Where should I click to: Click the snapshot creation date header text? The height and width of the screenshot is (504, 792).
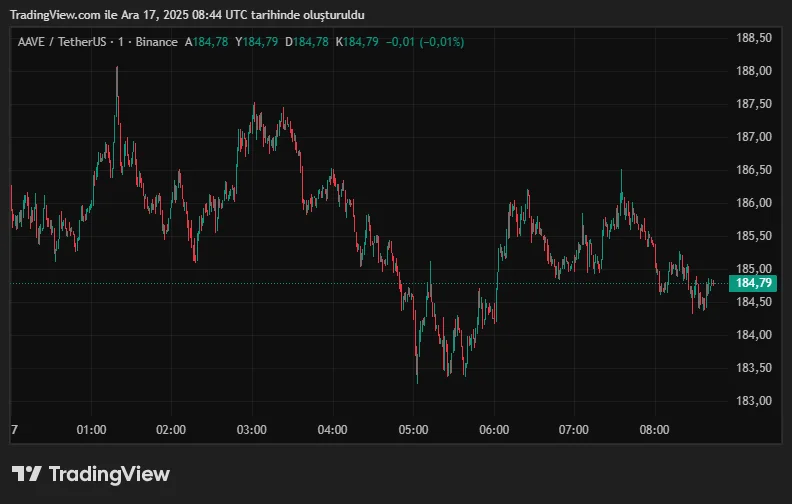(x=187, y=17)
